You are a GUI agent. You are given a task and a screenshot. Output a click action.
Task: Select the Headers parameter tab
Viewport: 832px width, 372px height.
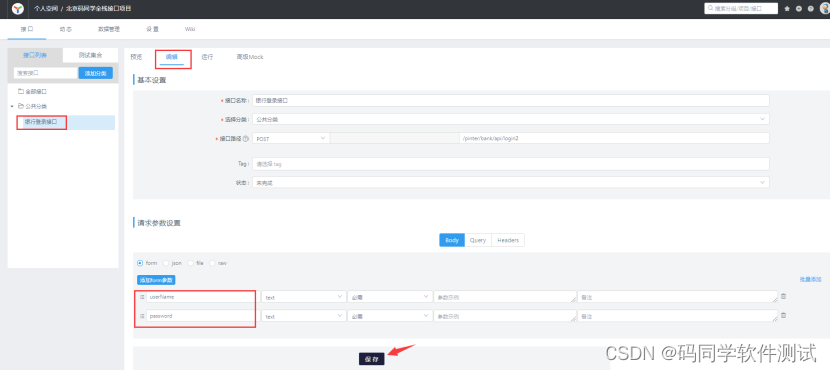[x=508, y=240]
